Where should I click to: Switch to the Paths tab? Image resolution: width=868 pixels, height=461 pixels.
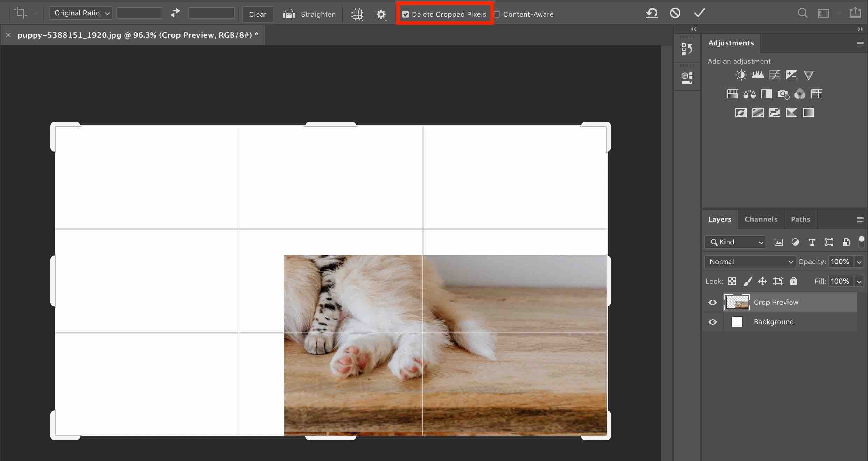click(x=800, y=219)
